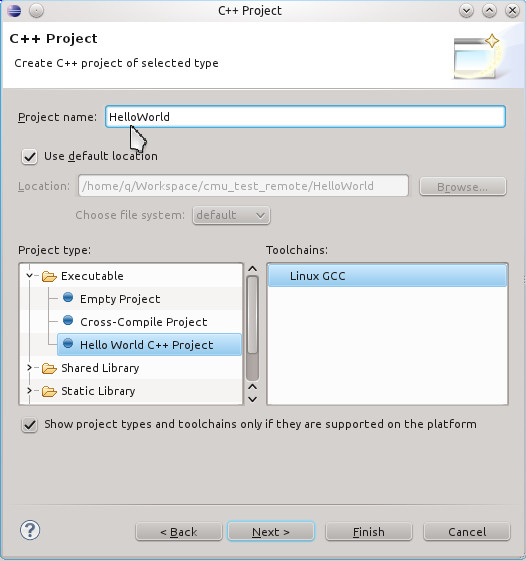Select the Linux GCC toolchain
526x561 pixels.
[x=387, y=276]
